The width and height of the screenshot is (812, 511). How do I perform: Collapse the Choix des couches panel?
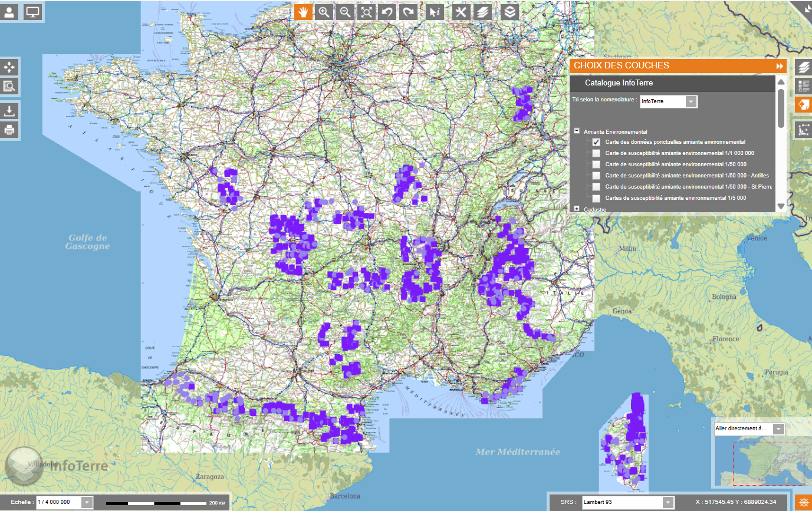[x=780, y=66]
